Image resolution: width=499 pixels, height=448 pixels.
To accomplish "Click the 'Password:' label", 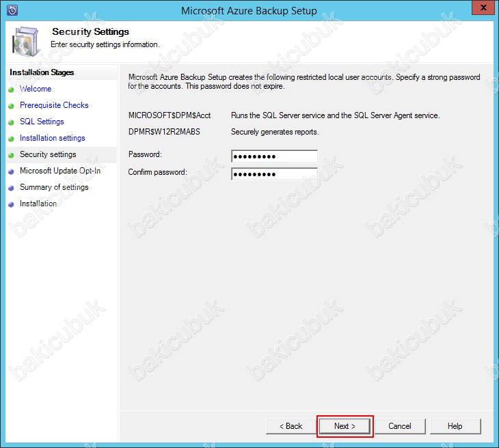I will point(145,154).
